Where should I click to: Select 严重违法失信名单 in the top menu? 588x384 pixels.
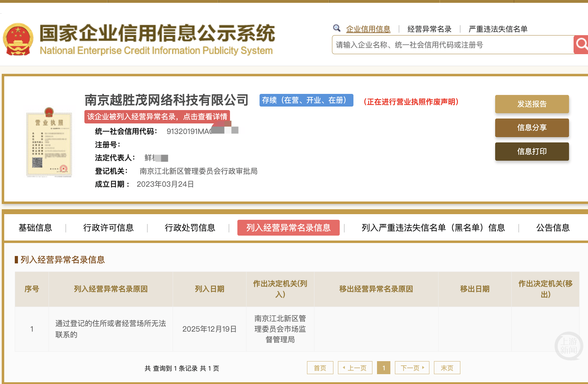point(498,29)
